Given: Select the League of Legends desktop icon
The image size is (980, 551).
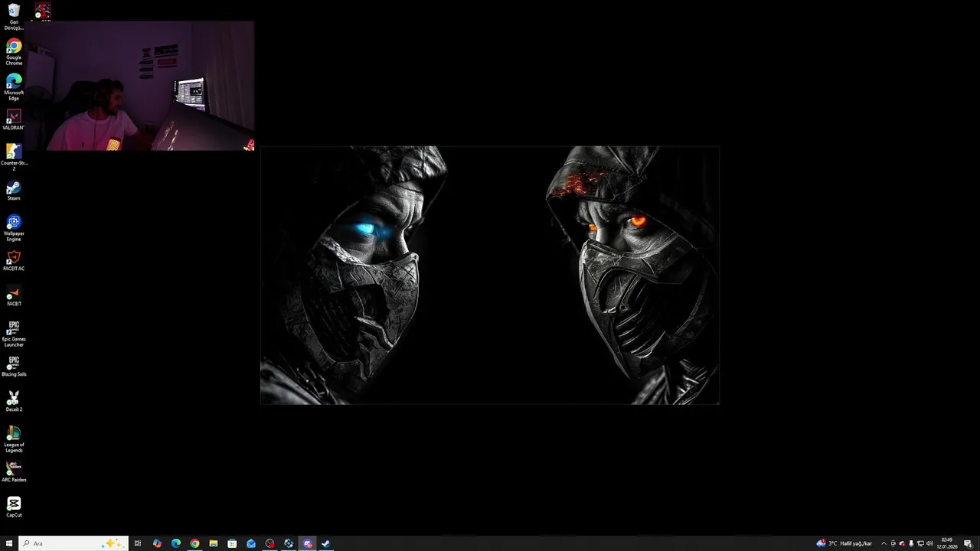Looking at the screenshot, I should point(14,439).
